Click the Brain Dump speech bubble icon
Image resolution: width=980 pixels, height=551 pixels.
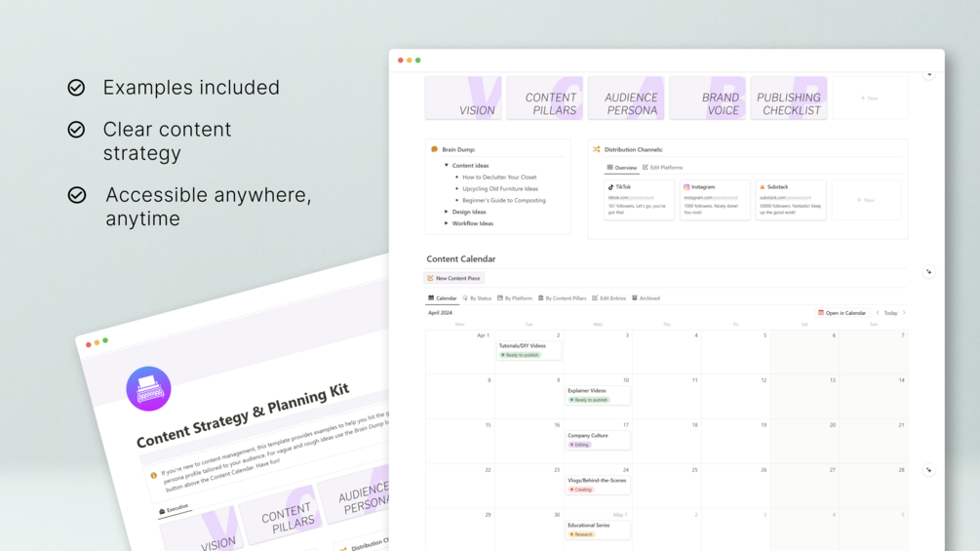[434, 149]
